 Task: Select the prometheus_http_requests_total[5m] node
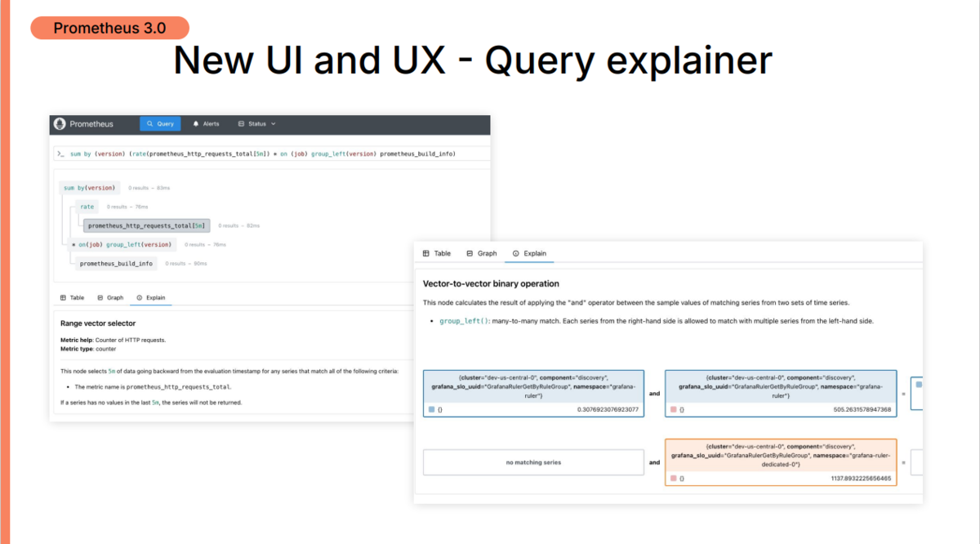coord(146,225)
